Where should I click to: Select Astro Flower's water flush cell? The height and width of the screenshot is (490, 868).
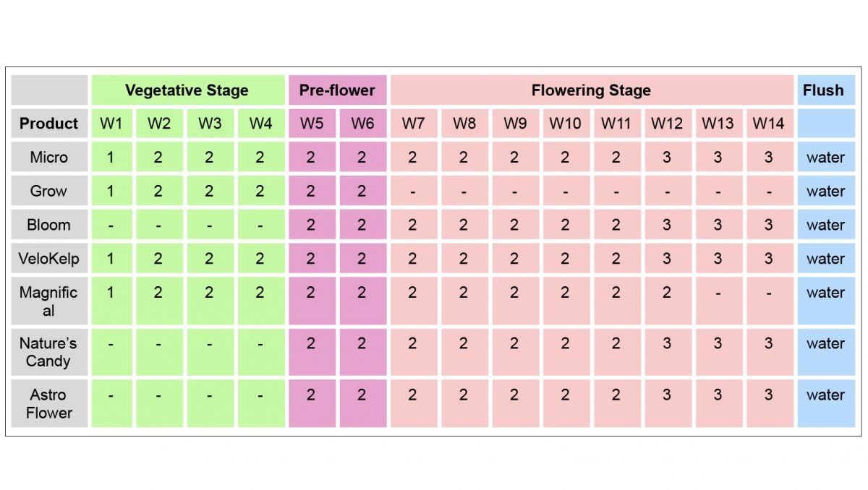point(825,395)
